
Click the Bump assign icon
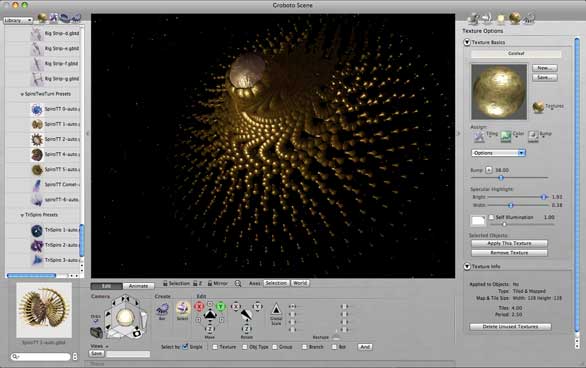[533, 136]
